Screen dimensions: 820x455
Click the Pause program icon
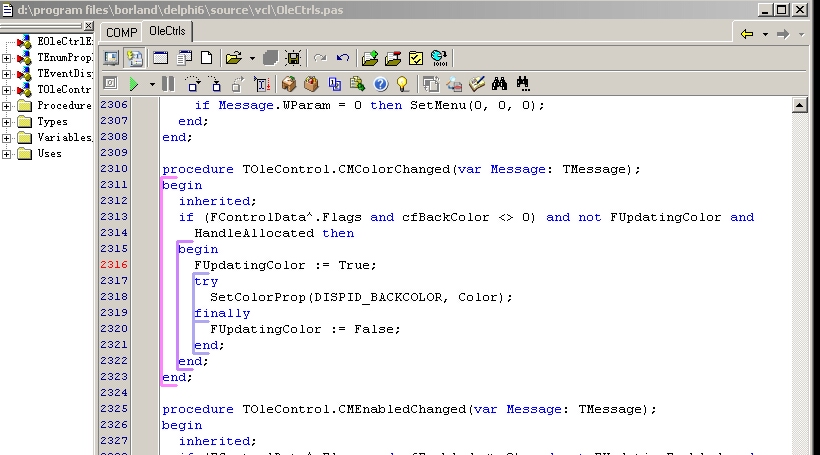[x=168, y=84]
